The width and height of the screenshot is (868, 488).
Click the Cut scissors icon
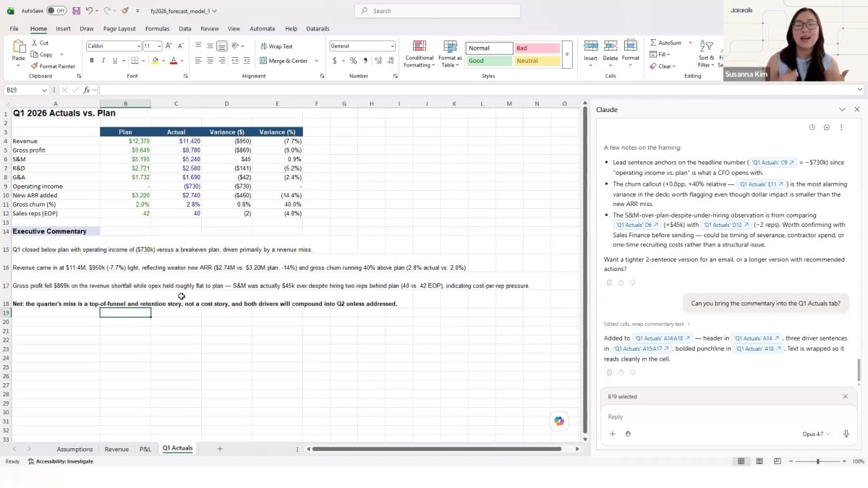pos(35,43)
